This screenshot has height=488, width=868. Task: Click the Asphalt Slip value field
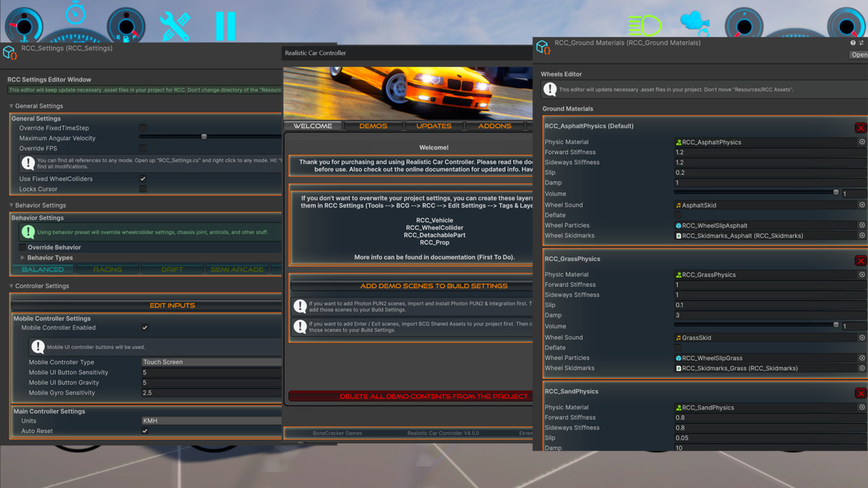tap(770, 173)
